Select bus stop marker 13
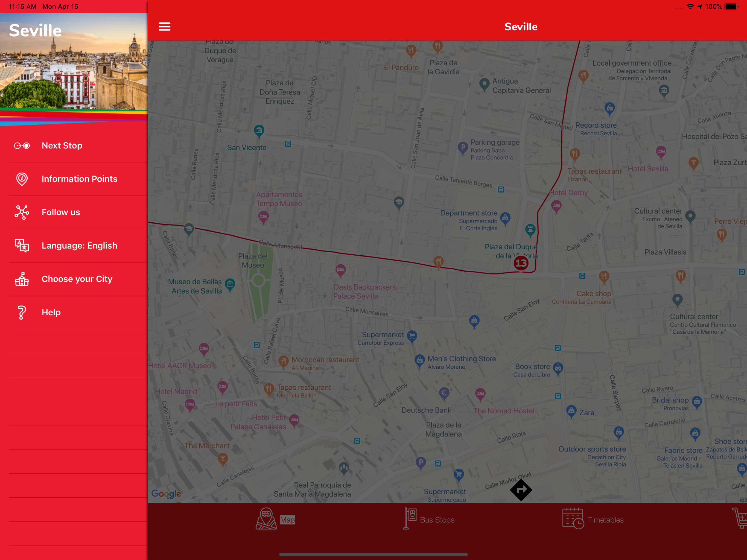The image size is (747, 560). [x=521, y=263]
